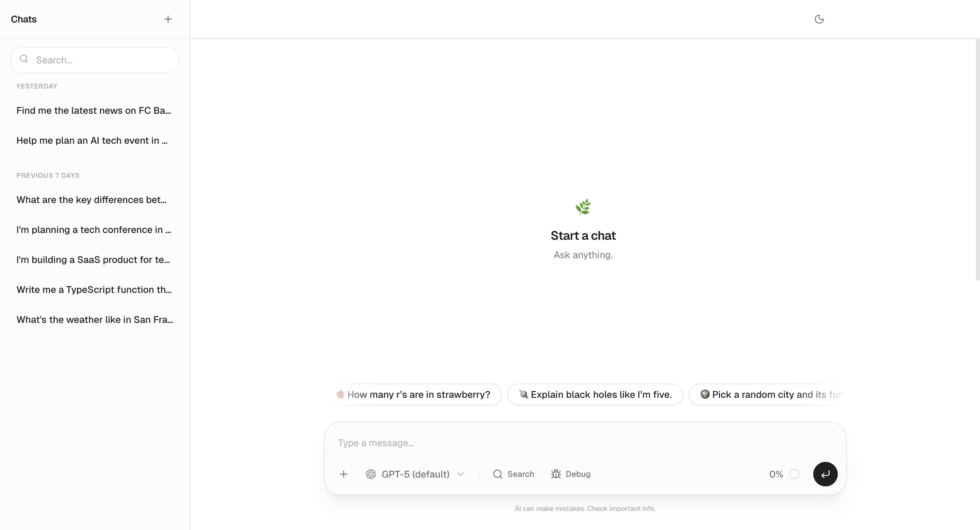This screenshot has width=980, height=530.
Task: Click the strawberry suggestion chip
Action: tap(414, 394)
